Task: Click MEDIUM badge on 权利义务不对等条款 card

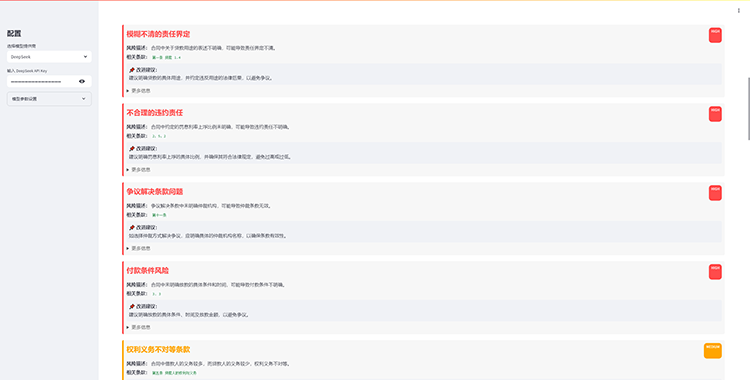Action: coord(713,350)
